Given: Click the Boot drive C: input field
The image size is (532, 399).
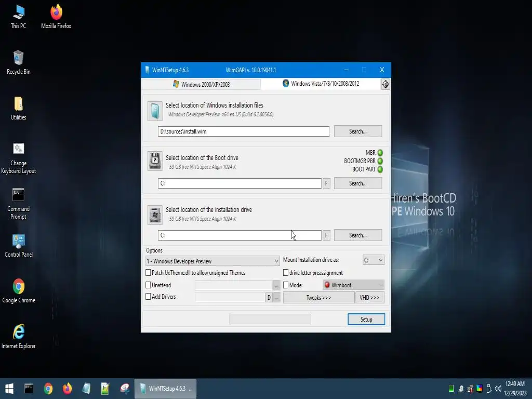Looking at the screenshot, I should click(x=240, y=183).
